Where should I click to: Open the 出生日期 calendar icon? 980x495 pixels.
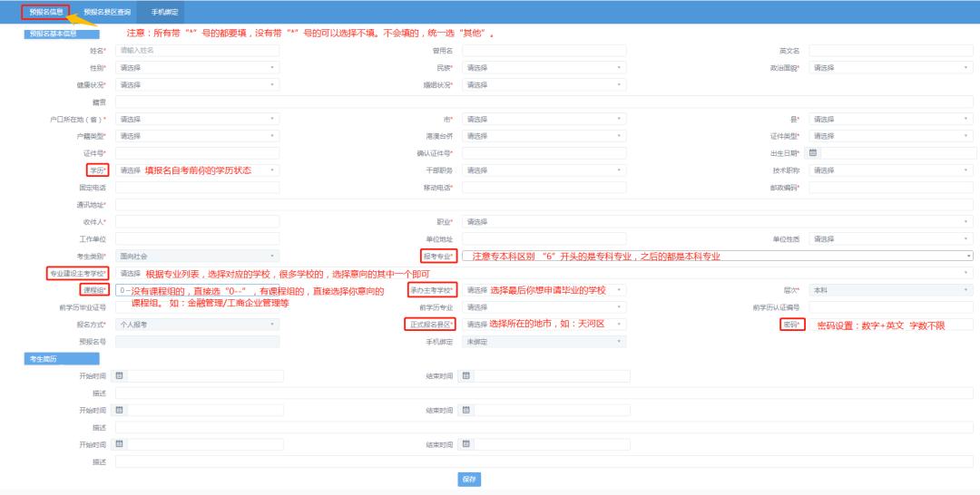click(x=812, y=153)
